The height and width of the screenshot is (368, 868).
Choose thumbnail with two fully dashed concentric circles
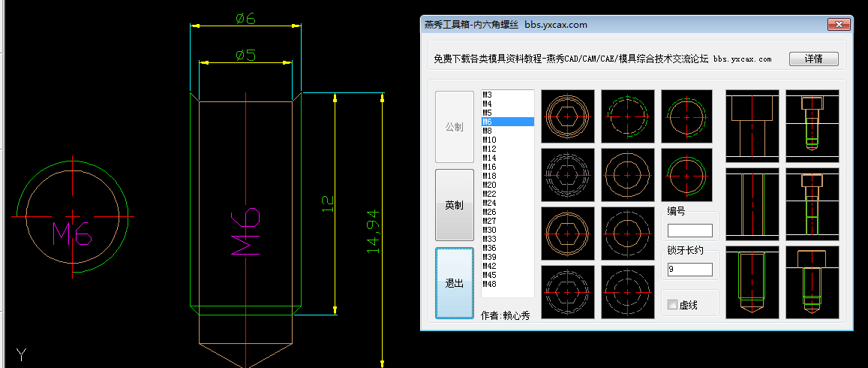(x=628, y=292)
